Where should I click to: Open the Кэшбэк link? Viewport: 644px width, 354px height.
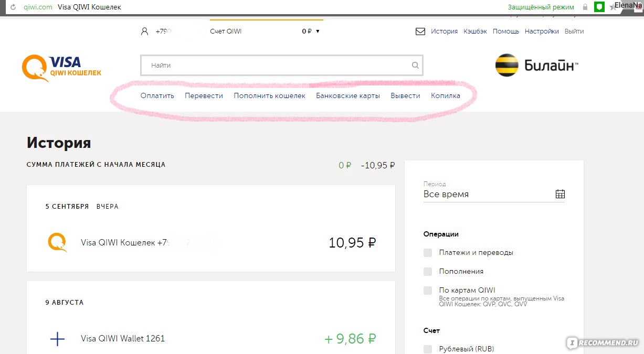pos(475,31)
